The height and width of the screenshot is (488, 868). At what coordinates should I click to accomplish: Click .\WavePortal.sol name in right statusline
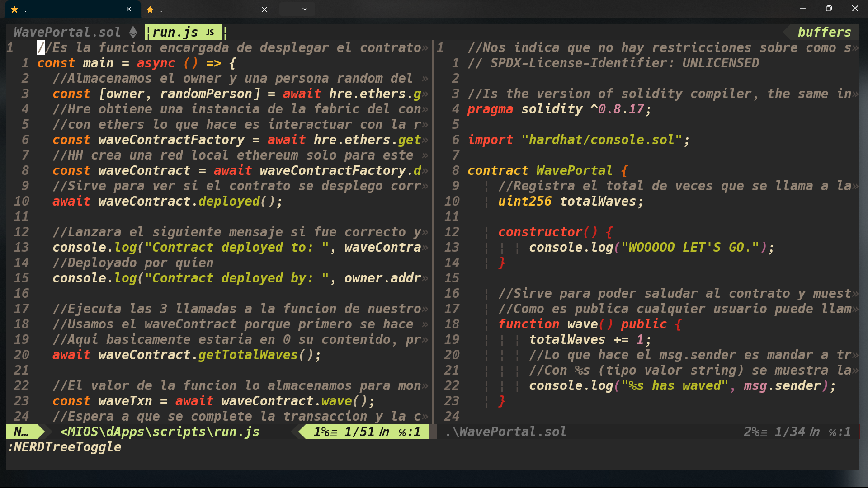506,432
